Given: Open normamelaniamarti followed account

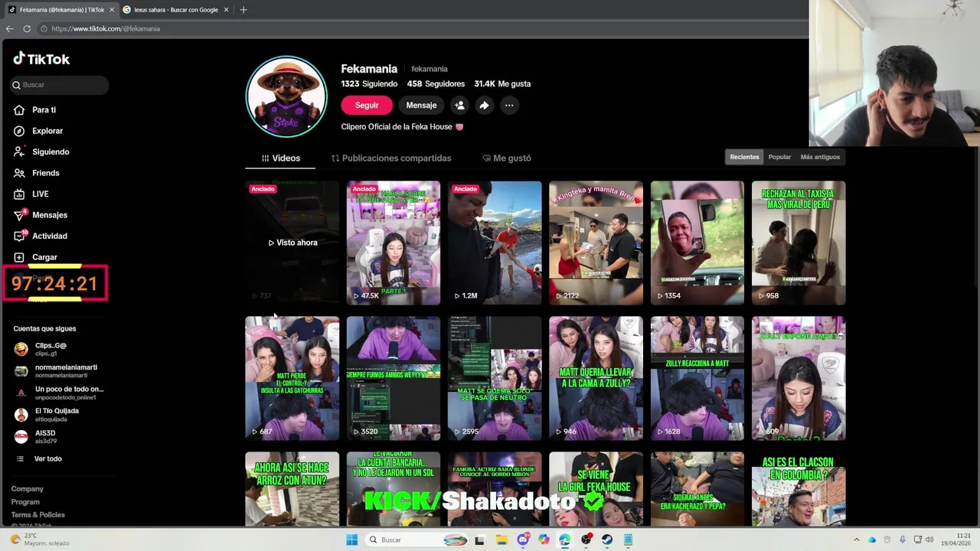Looking at the screenshot, I should [55, 371].
